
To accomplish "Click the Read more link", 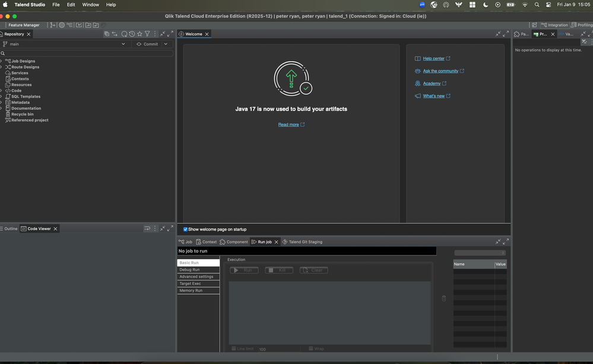I will 288,124.
